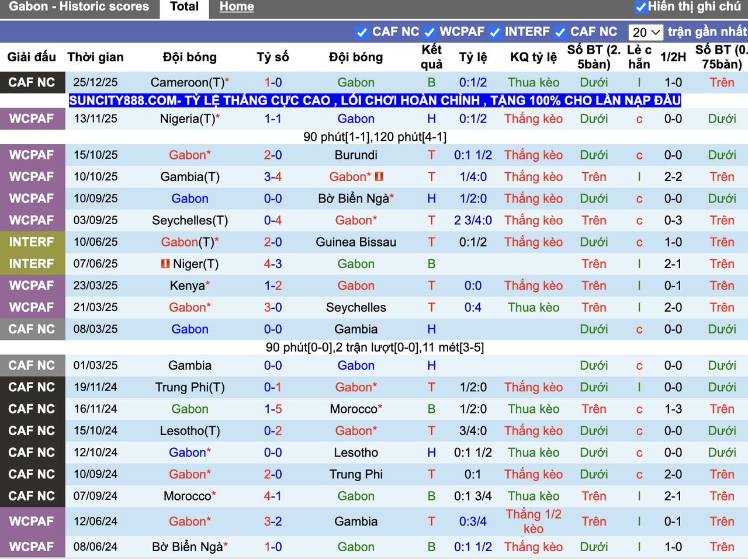Toggle the Hiển thị ghi chú checkbox
This screenshot has height=560, width=748.
[641, 7]
